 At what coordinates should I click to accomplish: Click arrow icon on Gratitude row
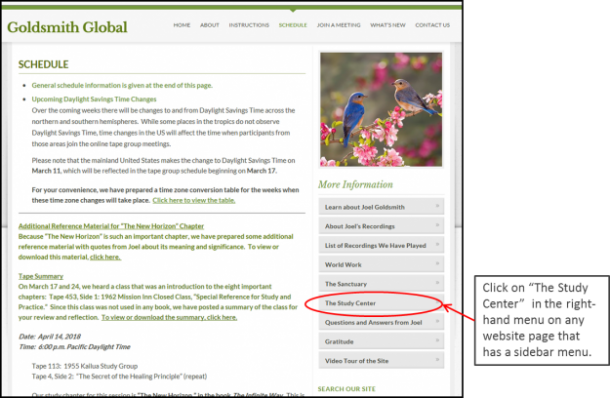(437, 340)
